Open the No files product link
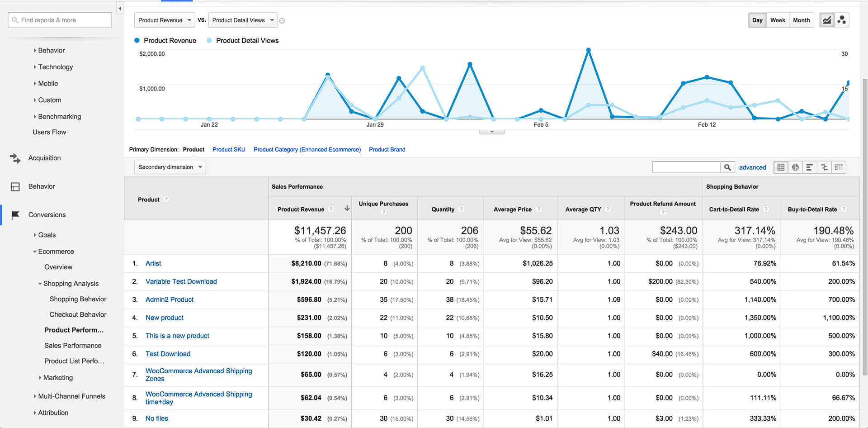Viewport: 868px width, 428px height. tap(157, 418)
